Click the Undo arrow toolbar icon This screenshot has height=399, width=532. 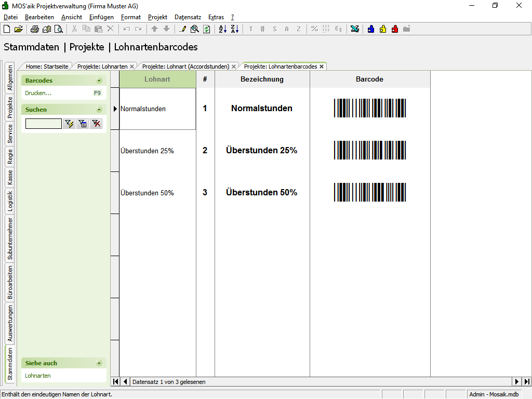pyautogui.click(x=127, y=29)
